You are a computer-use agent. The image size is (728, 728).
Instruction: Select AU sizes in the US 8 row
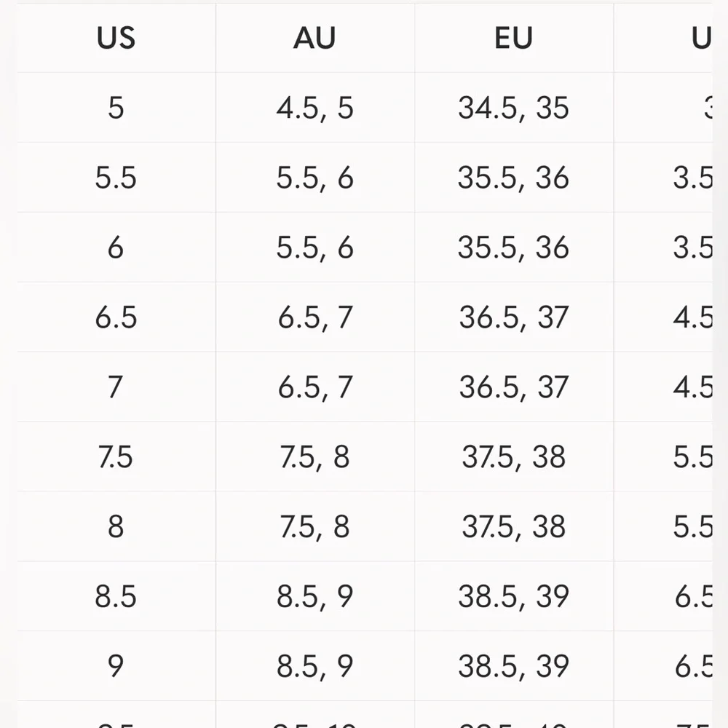(314, 526)
